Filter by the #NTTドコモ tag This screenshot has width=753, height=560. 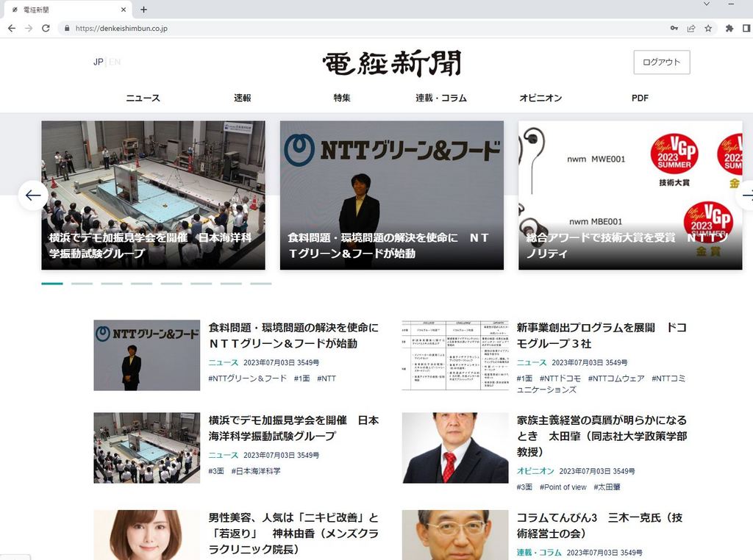click(x=560, y=378)
